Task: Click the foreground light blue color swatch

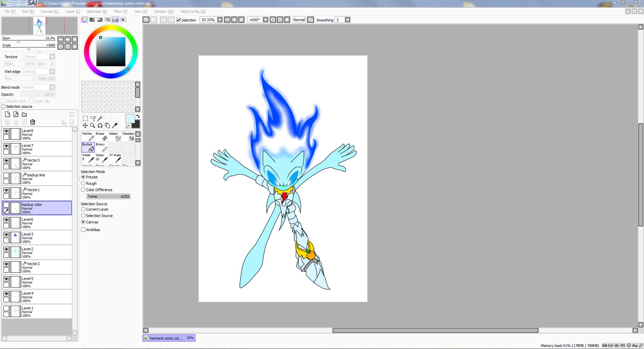Action: pos(130,118)
